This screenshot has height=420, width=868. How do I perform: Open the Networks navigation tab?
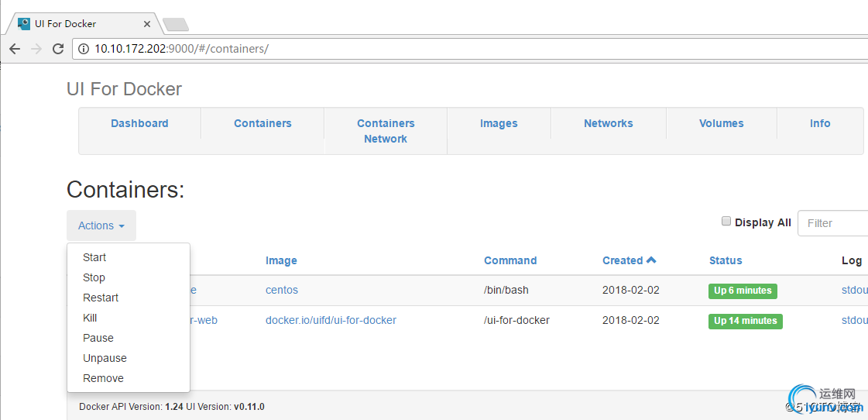click(609, 123)
